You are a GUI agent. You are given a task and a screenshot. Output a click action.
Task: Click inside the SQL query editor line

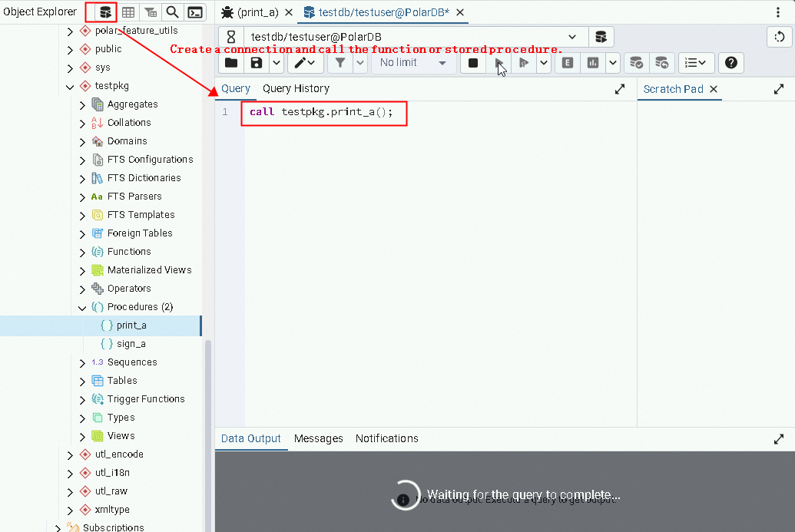click(321, 112)
